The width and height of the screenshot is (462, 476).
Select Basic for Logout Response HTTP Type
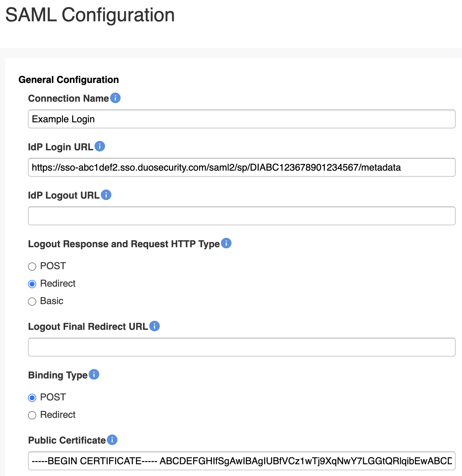click(x=32, y=302)
